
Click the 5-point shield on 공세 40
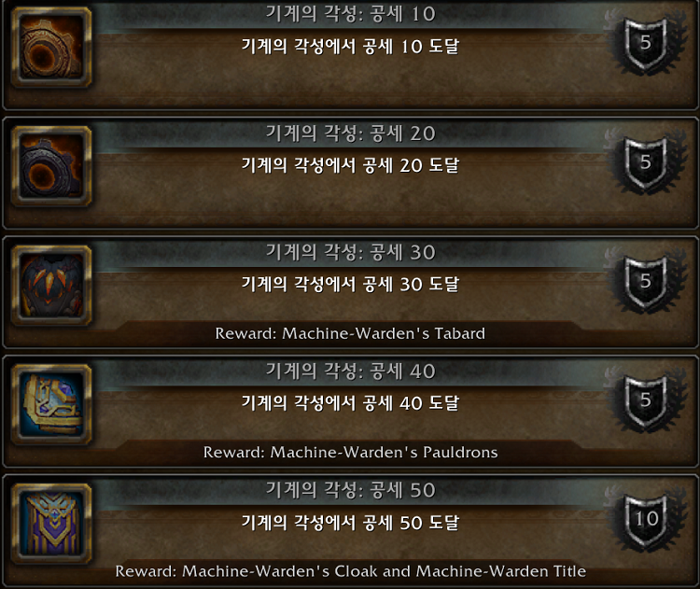tap(646, 401)
